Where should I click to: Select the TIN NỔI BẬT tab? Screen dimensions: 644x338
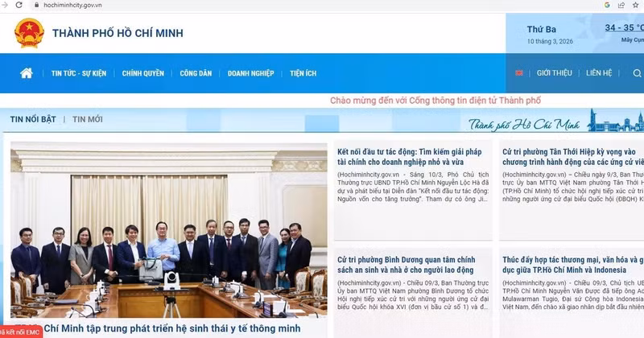pyautogui.click(x=33, y=120)
